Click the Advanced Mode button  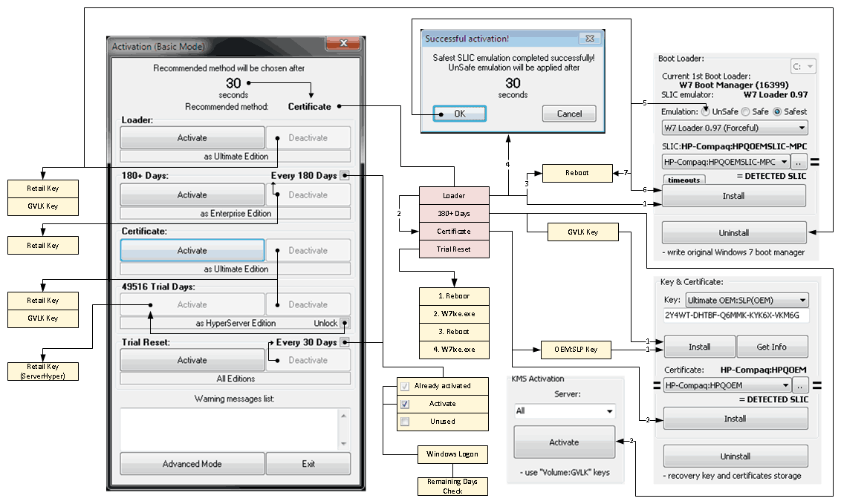tap(192, 464)
